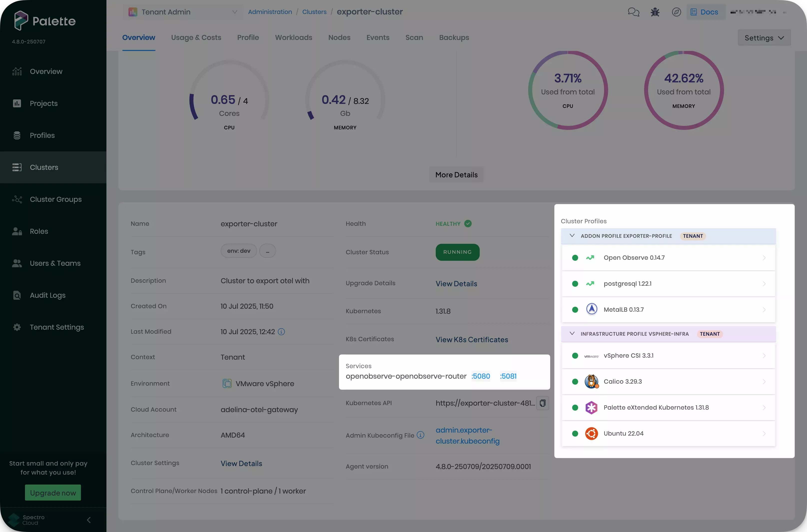Image resolution: width=807 pixels, height=532 pixels.
Task: Open the Overview sidebar icon
Action: pos(17,72)
